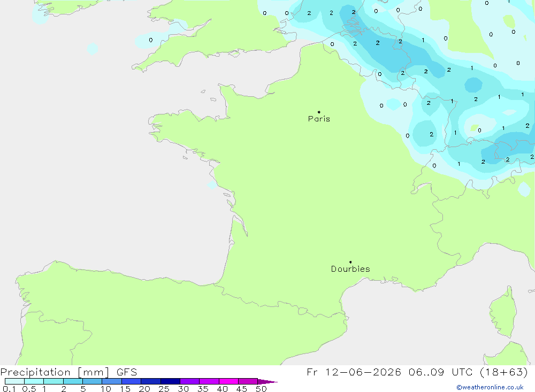Screen dimensions: 535x392
Task: Pick the legend swatch between 10 and 15
Action: (112, 381)
